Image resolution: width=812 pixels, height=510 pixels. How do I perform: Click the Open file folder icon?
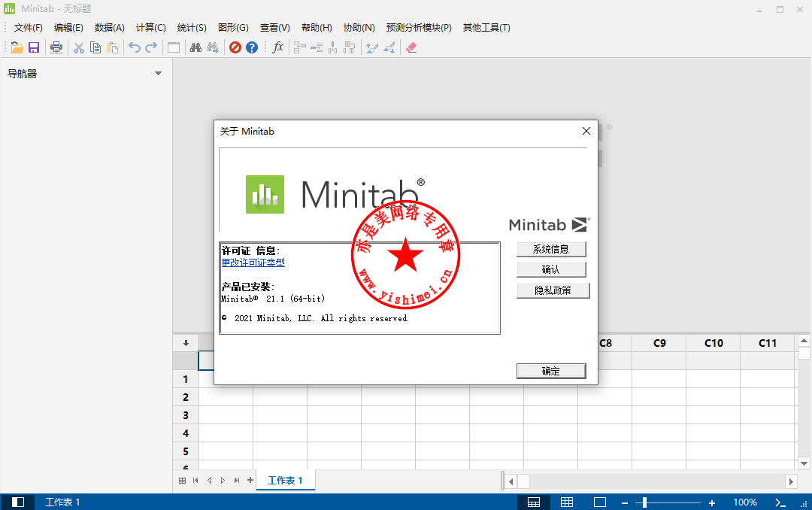(17, 47)
